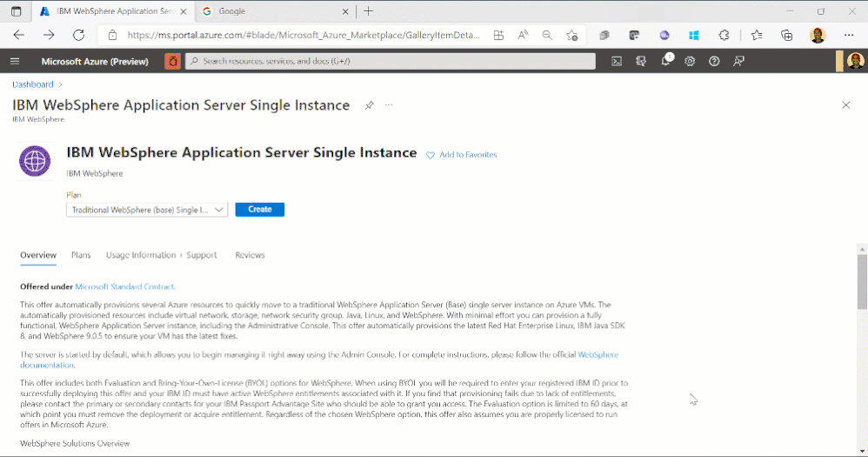Select the IBM WebSphere Application Server browser tab
The image size is (868, 457).
pos(113,11)
